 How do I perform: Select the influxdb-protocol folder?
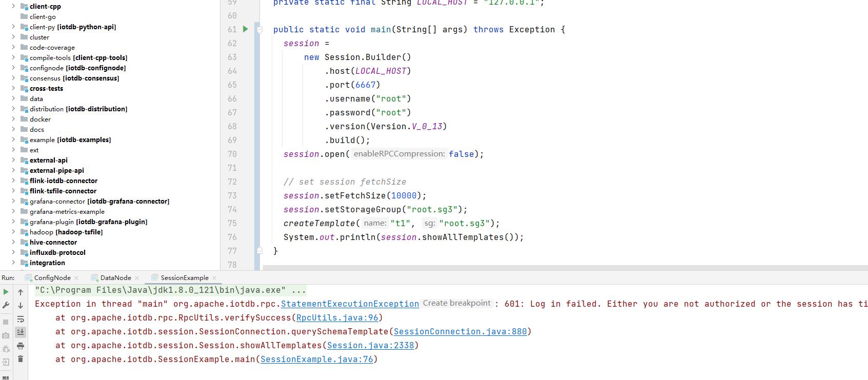click(x=57, y=252)
